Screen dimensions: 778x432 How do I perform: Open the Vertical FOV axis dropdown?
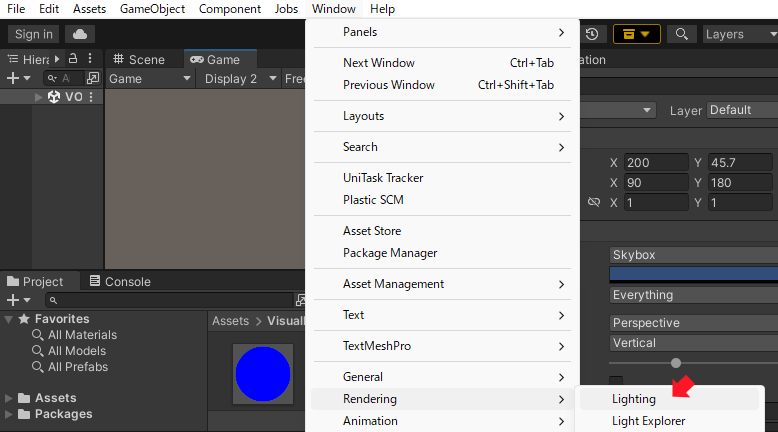694,343
